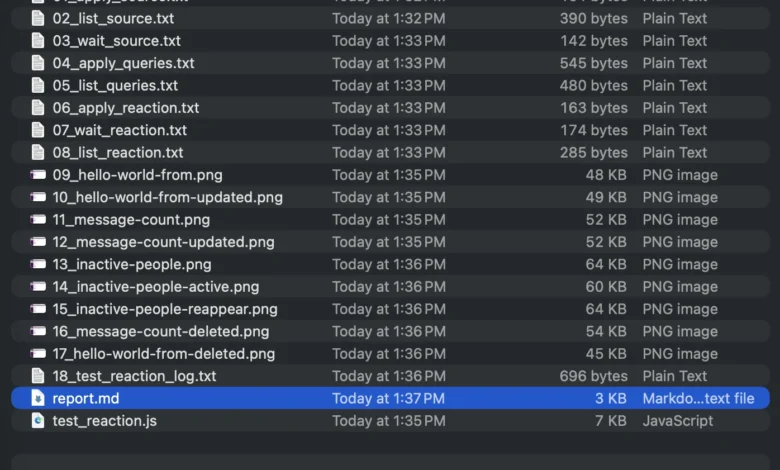Screen dimensions: 780x470
Task: Click the 07_wait_reaction.txt file name
Action: coord(119,130)
